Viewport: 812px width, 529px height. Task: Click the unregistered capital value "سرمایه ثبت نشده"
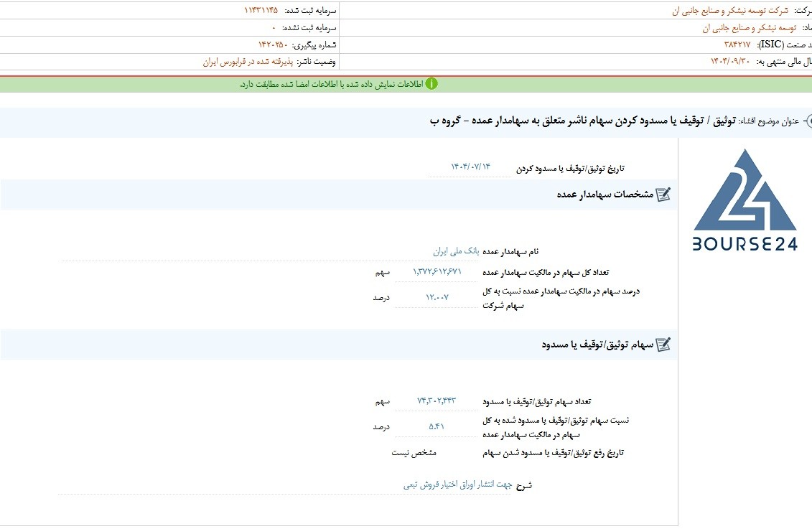click(x=274, y=27)
